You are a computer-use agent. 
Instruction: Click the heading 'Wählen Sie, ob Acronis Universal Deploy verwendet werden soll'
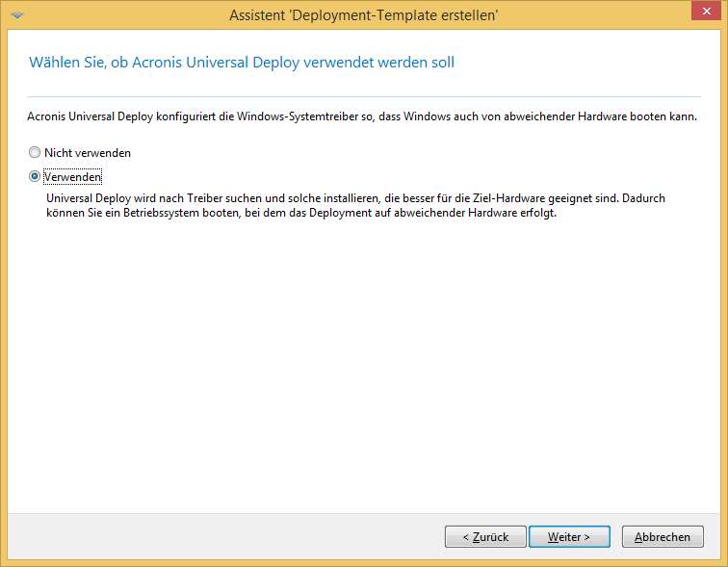pos(242,63)
